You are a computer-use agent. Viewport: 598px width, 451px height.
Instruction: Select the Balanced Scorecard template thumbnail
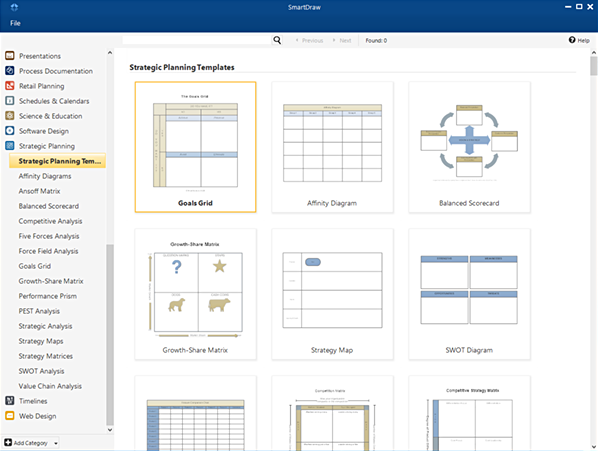coord(469,147)
